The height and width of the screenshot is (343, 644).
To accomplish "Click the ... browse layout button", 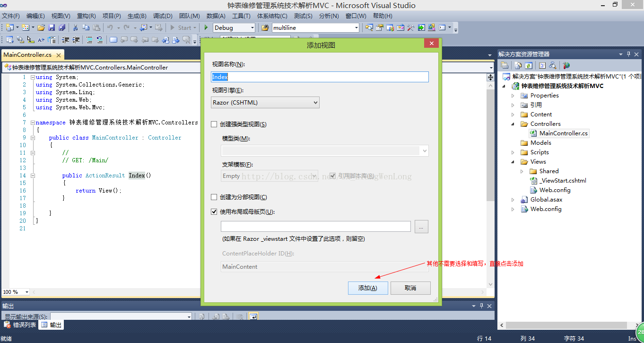I will click(x=421, y=227).
